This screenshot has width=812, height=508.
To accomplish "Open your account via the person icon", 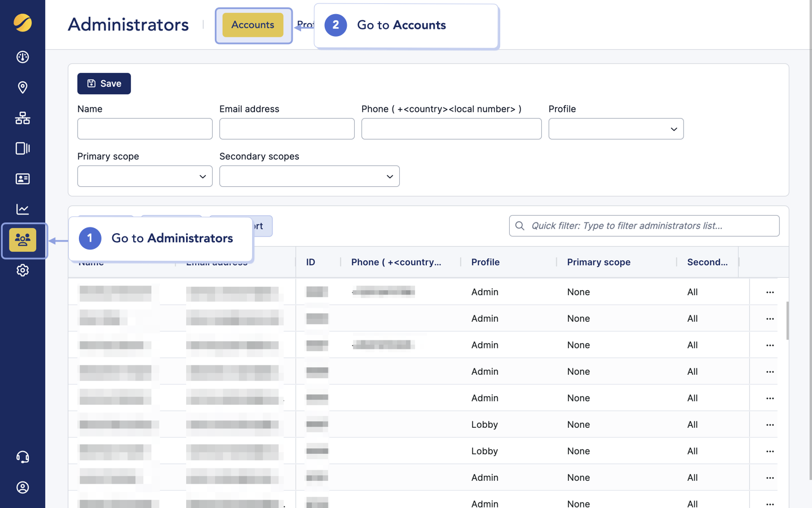I will [23, 487].
